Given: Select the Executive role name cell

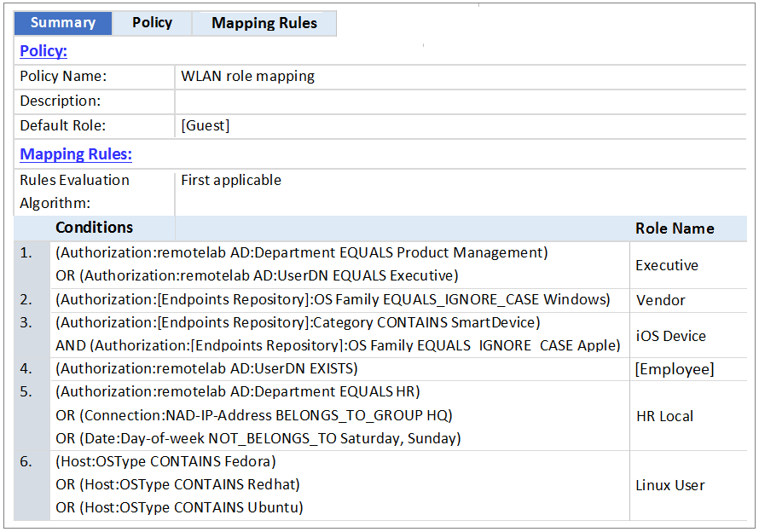Looking at the screenshot, I should 667,265.
